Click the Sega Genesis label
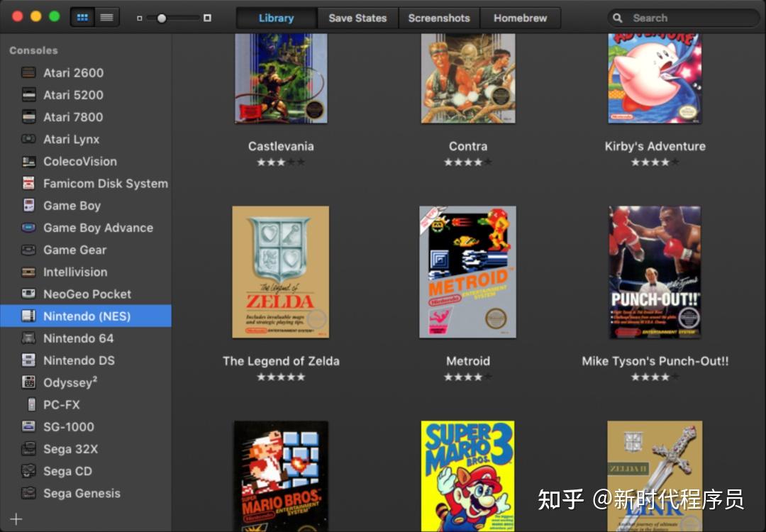The height and width of the screenshot is (532, 766). pyautogui.click(x=82, y=494)
